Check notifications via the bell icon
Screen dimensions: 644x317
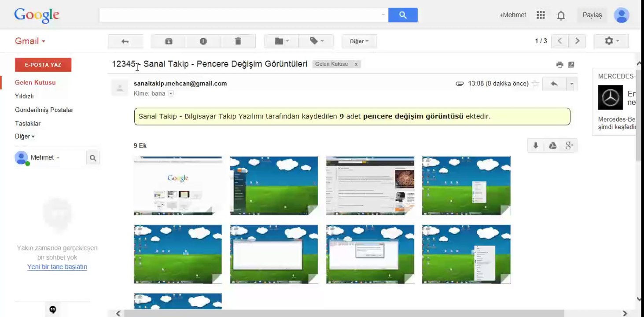click(x=561, y=15)
